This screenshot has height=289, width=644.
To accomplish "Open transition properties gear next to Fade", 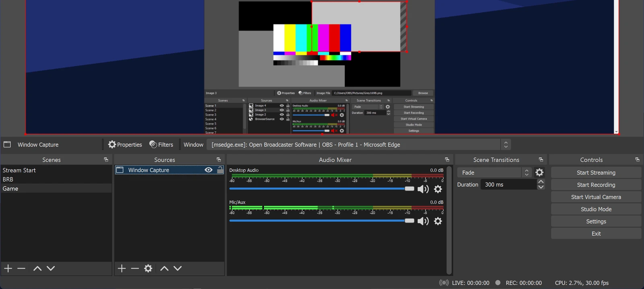I will (x=539, y=173).
